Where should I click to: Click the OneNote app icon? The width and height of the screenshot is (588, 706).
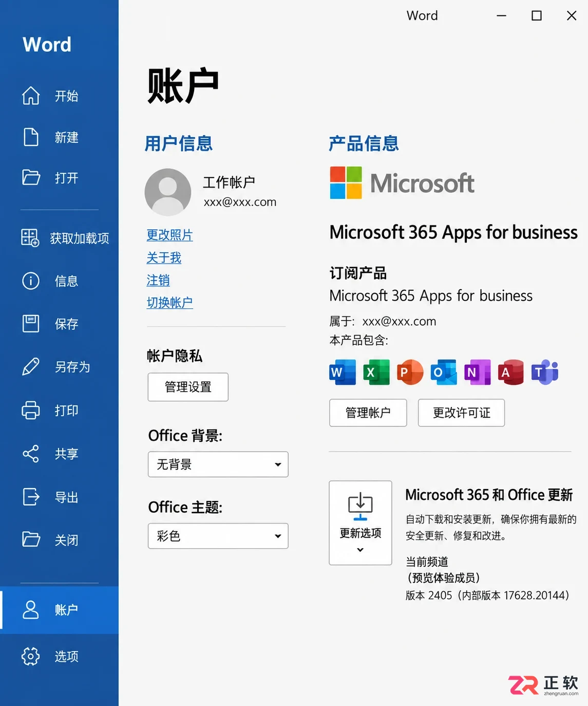click(x=477, y=372)
